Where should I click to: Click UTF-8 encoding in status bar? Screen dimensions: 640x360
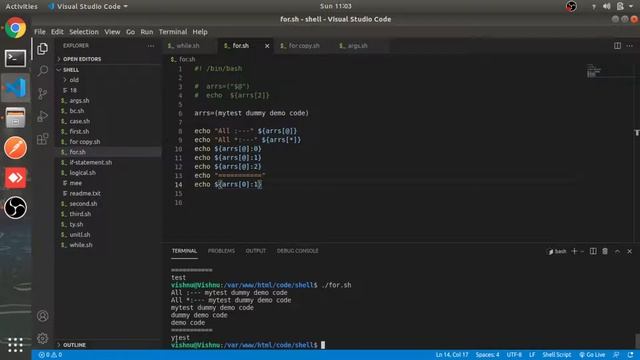coord(514,355)
